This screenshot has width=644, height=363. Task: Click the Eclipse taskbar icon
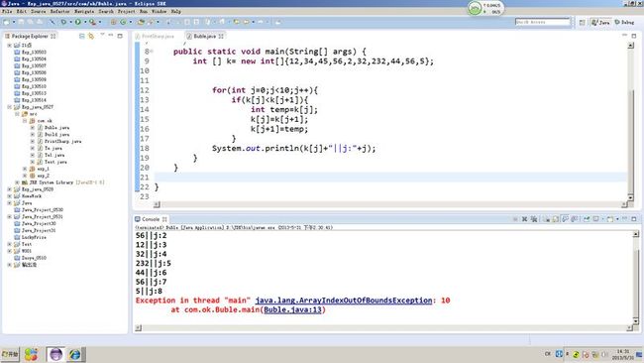point(55,354)
